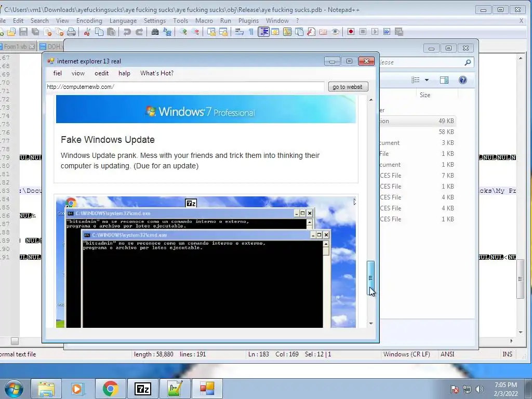Click the browser page vertical scrollbar thumb
This screenshot has height=399, width=532.
tap(370, 277)
